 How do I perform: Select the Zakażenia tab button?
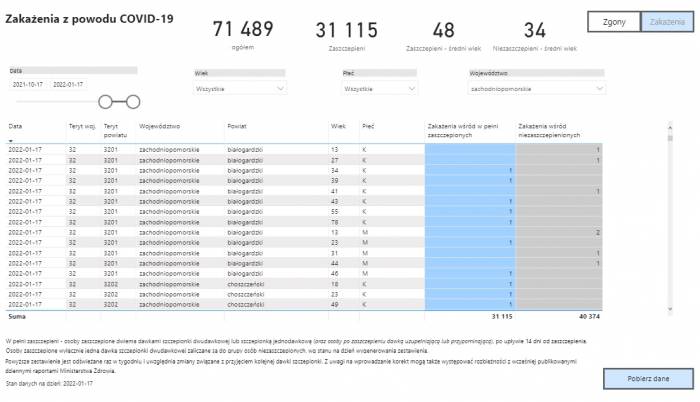(660, 22)
